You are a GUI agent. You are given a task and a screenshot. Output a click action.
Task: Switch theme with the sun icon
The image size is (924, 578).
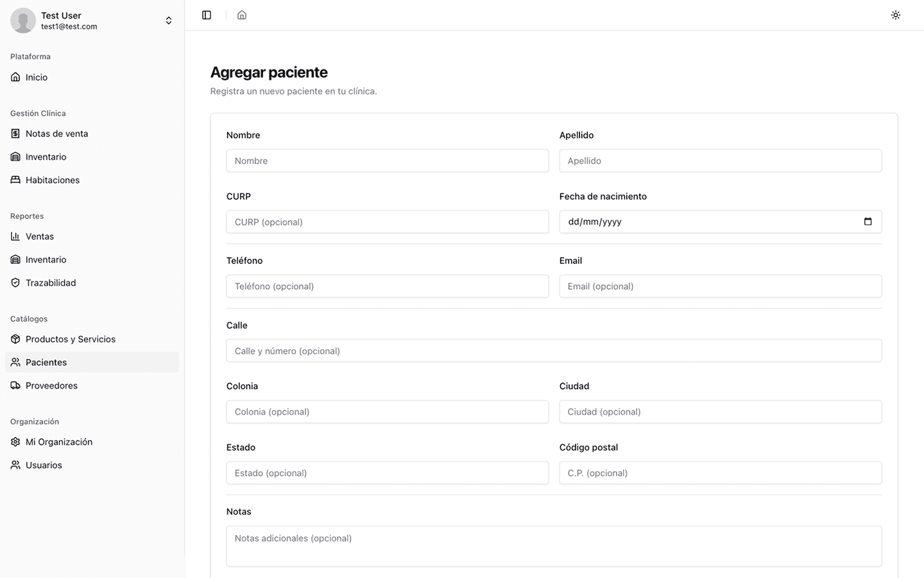[896, 15]
